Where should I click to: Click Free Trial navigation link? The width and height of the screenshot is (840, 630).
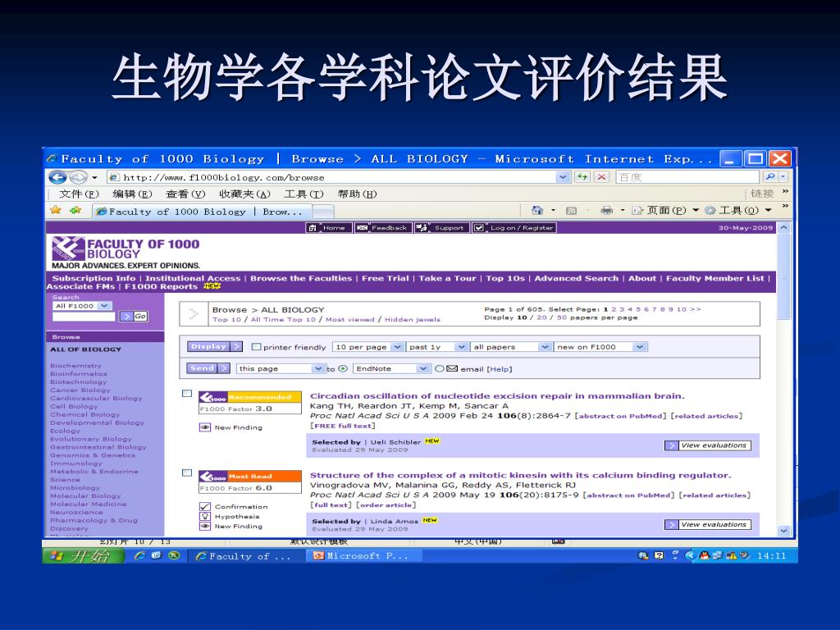[x=386, y=279]
